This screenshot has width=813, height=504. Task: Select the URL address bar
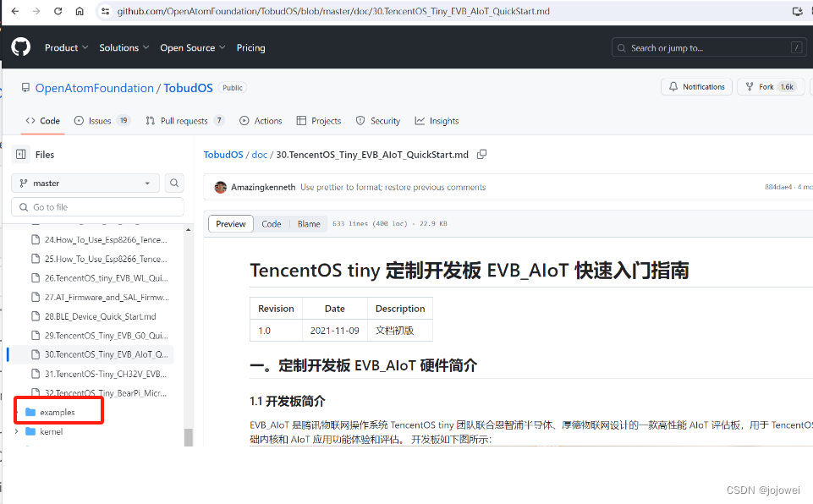[x=333, y=11]
